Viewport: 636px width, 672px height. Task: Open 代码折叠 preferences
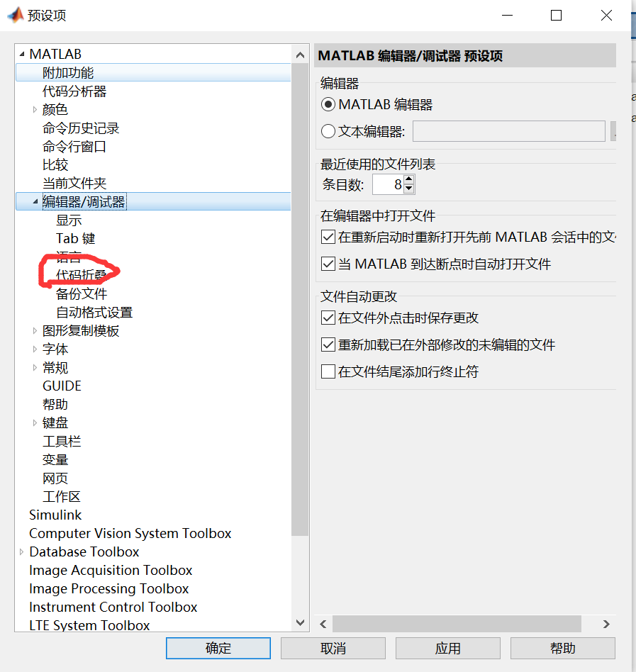pos(81,275)
